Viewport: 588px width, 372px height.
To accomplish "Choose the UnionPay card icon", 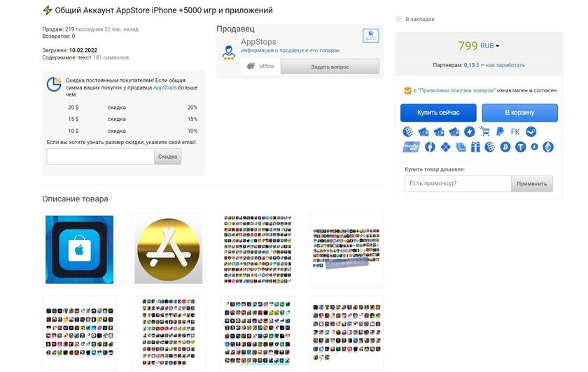I will pos(411,147).
